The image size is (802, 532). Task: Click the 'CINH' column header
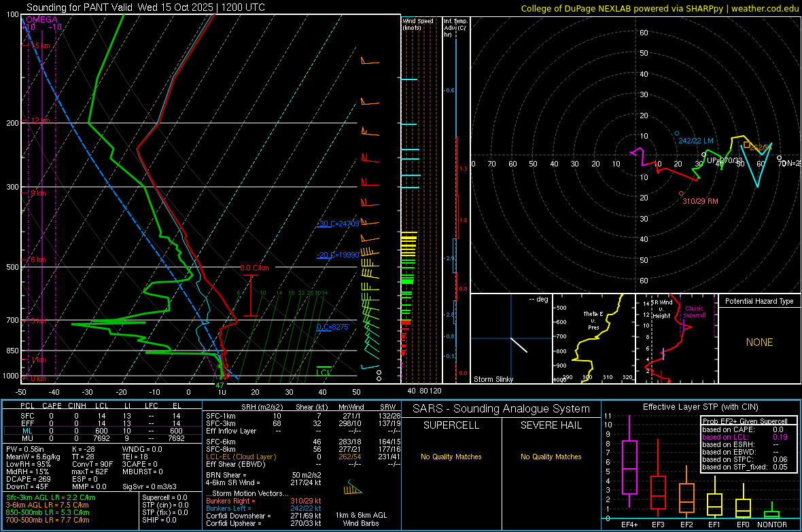click(77, 406)
